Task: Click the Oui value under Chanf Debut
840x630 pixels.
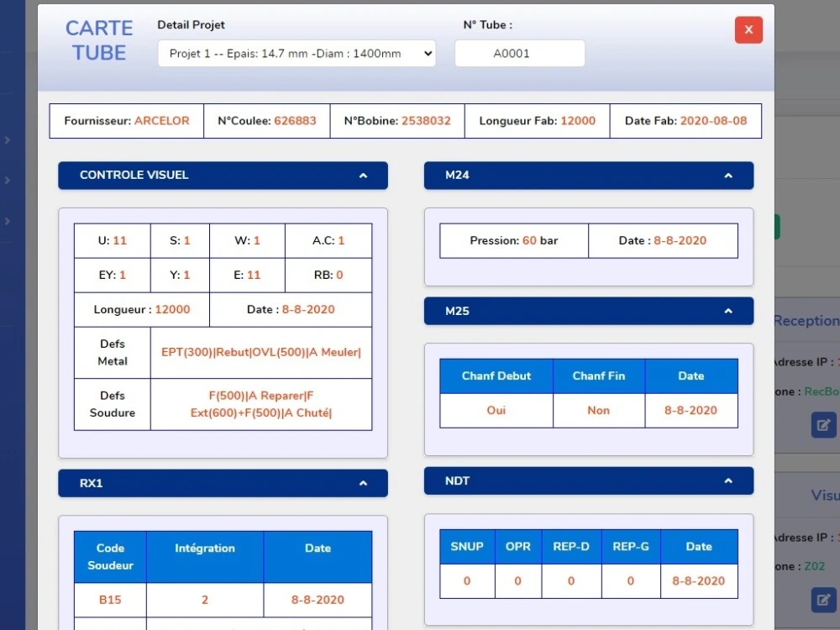Action: pyautogui.click(x=496, y=411)
